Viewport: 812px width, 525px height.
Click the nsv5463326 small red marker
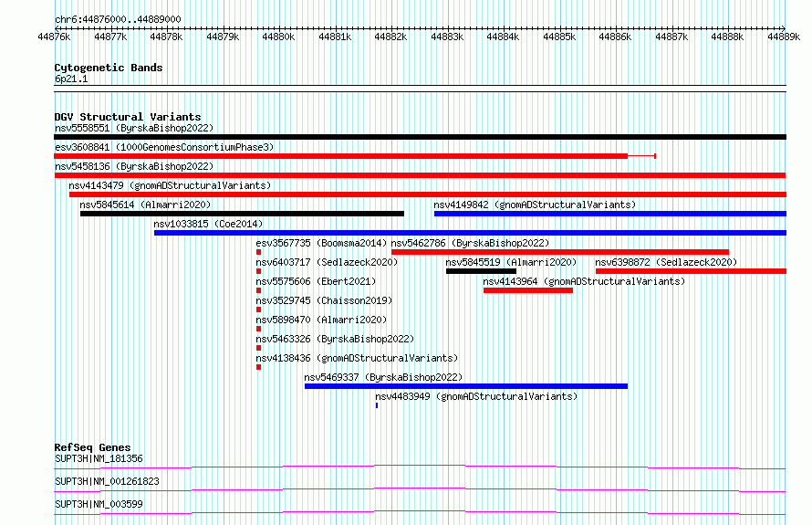click(x=258, y=348)
